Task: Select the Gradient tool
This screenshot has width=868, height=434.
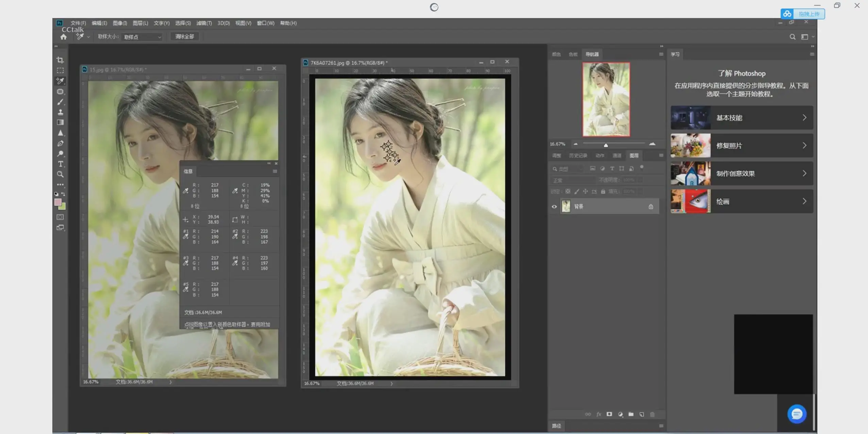Action: [60, 122]
